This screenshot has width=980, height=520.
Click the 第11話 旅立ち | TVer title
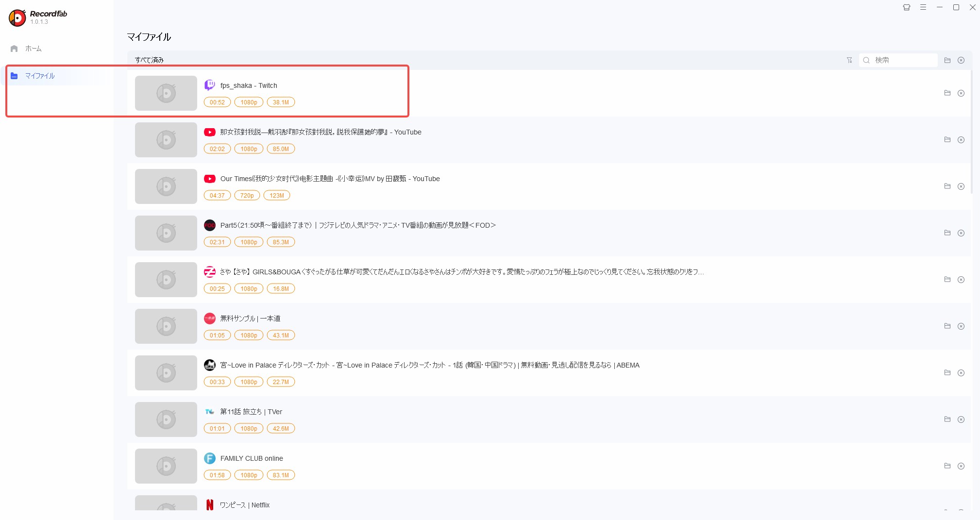tap(251, 412)
